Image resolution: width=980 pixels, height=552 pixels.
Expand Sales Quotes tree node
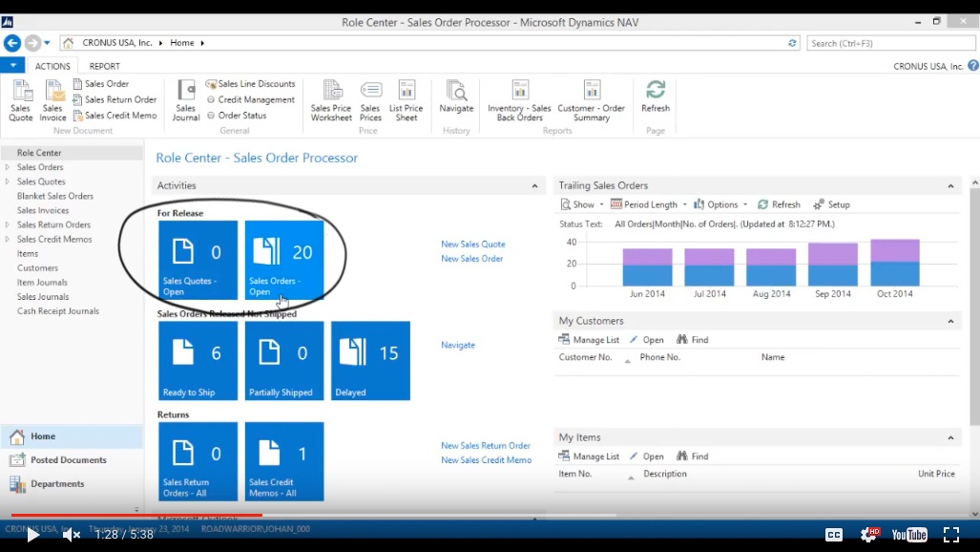(8, 181)
